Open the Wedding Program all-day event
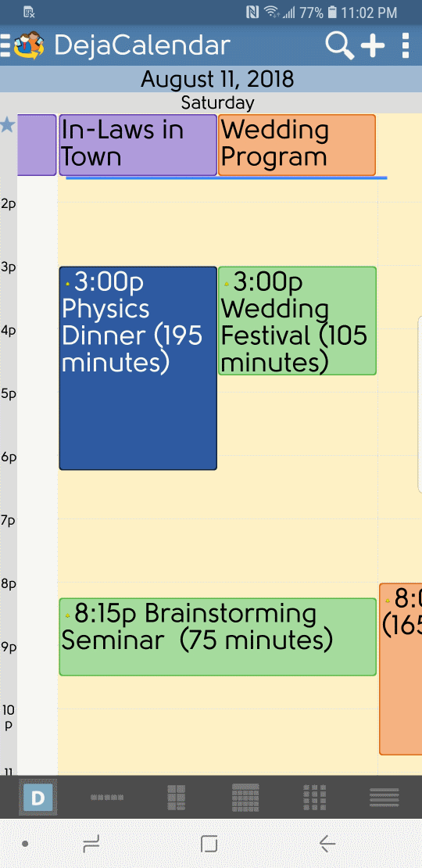422x868 pixels. [x=297, y=145]
